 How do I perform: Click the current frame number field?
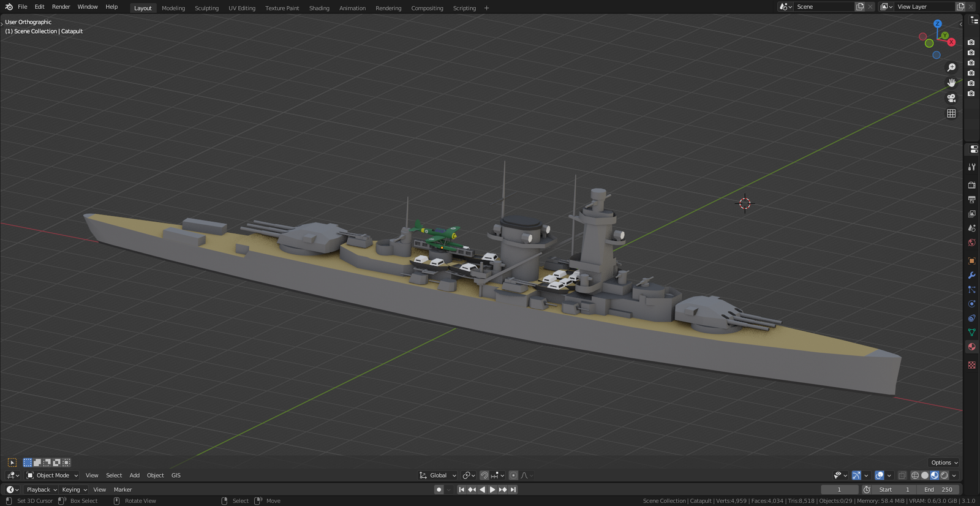(x=839, y=489)
